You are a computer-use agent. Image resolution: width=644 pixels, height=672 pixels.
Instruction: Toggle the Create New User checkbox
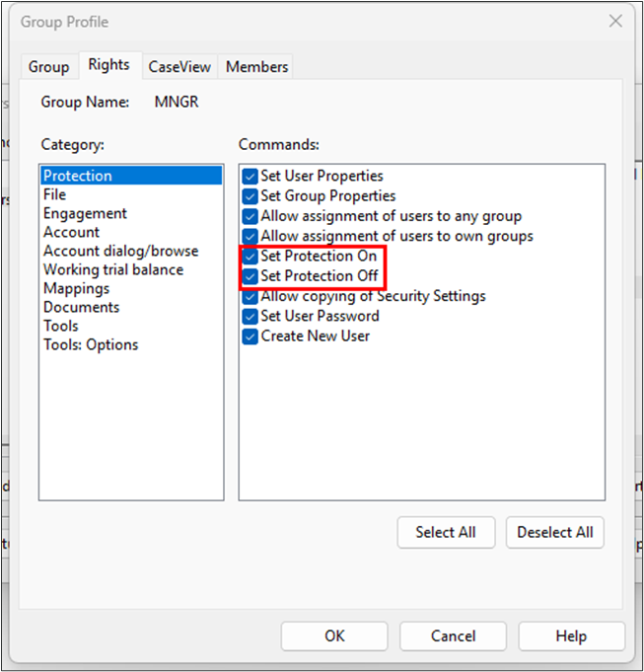250,336
